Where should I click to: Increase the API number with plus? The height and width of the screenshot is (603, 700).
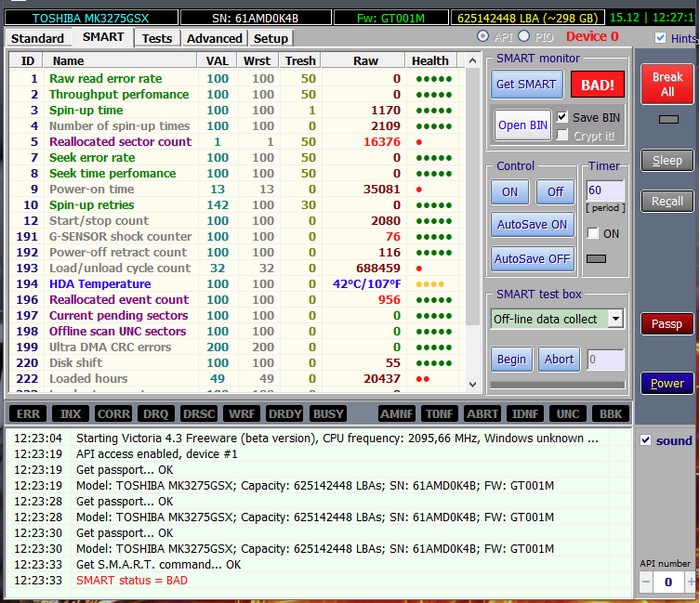point(691,581)
